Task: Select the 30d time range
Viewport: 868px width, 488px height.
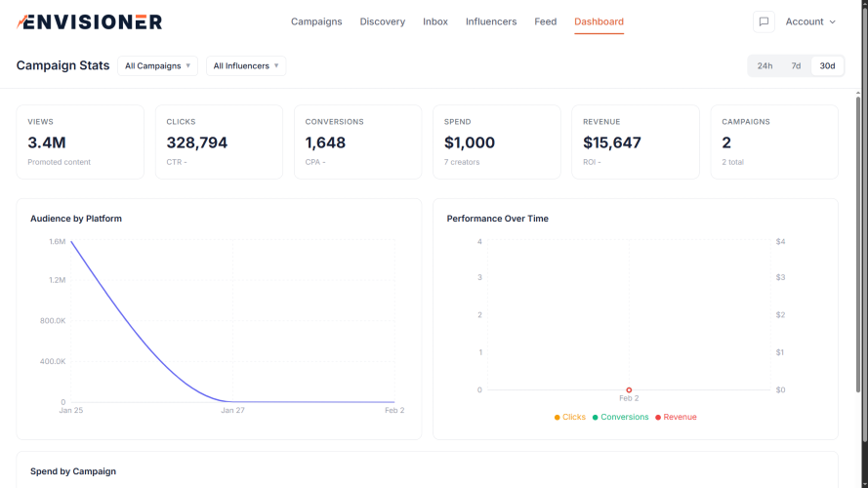Action: pos(827,65)
